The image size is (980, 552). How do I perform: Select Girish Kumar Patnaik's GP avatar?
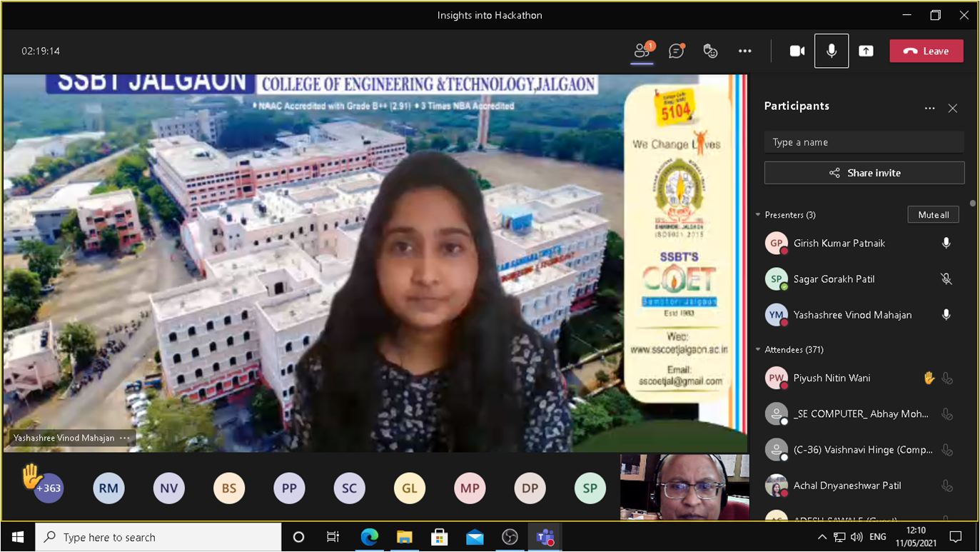point(776,244)
